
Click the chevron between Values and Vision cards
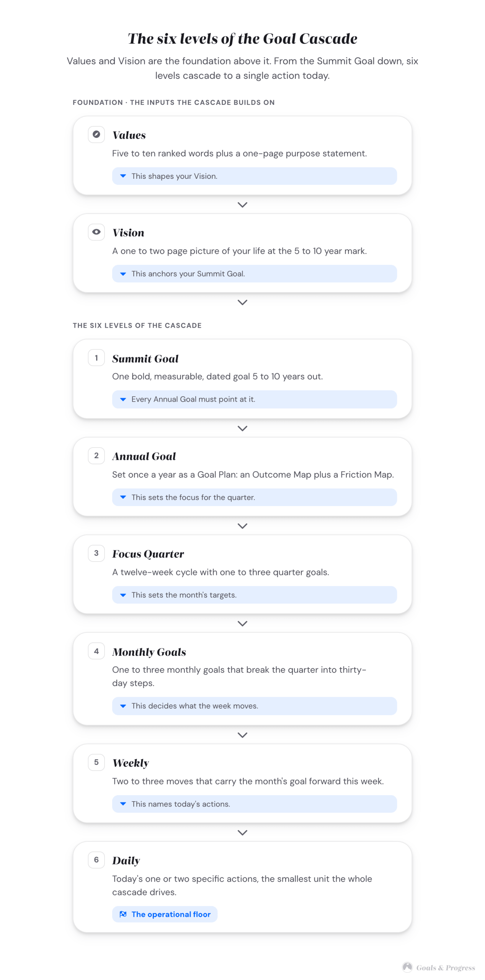(242, 205)
